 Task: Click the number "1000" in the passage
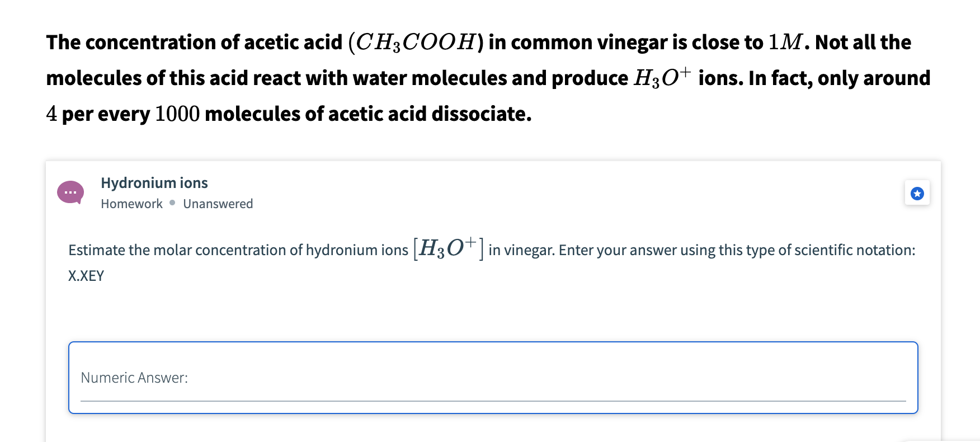click(x=177, y=114)
